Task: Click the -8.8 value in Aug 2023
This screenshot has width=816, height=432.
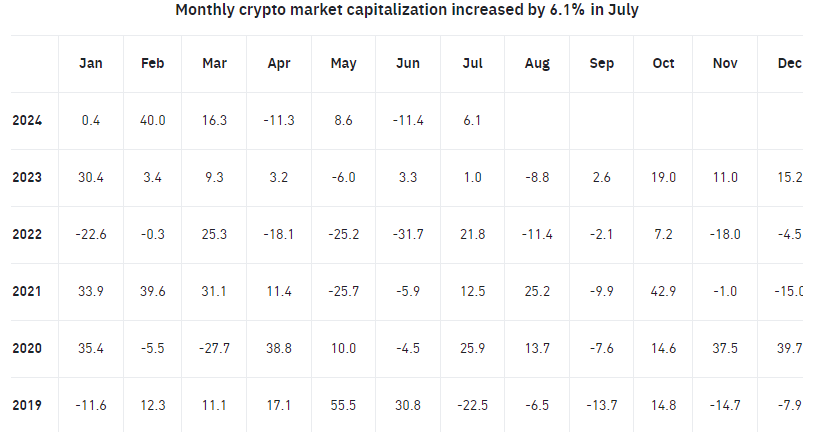Action: (x=537, y=177)
